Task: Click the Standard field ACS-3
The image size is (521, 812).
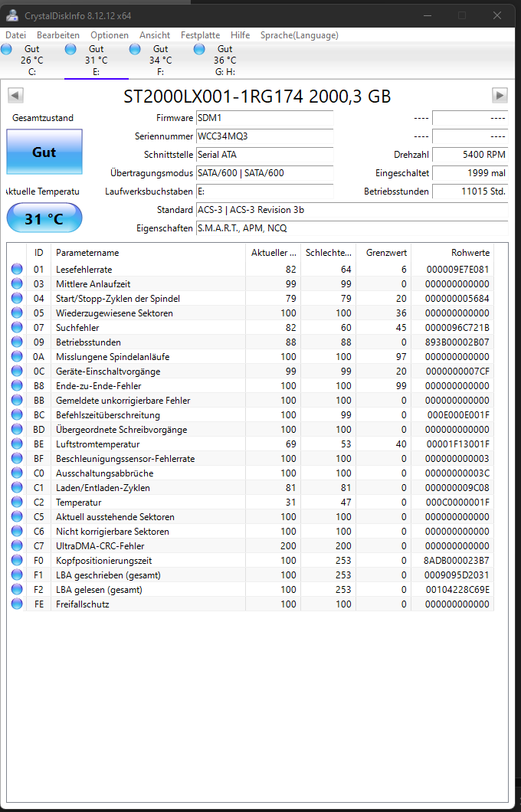Action: pyautogui.click(x=352, y=210)
